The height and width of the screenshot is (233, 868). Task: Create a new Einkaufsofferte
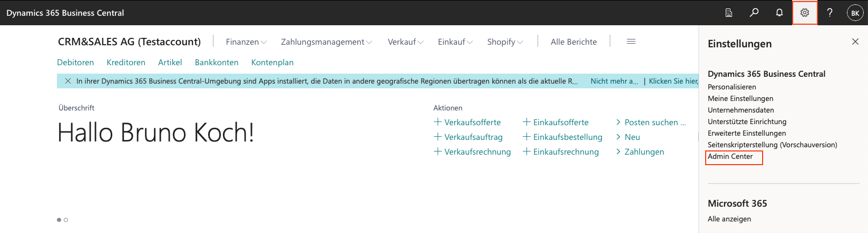click(561, 122)
